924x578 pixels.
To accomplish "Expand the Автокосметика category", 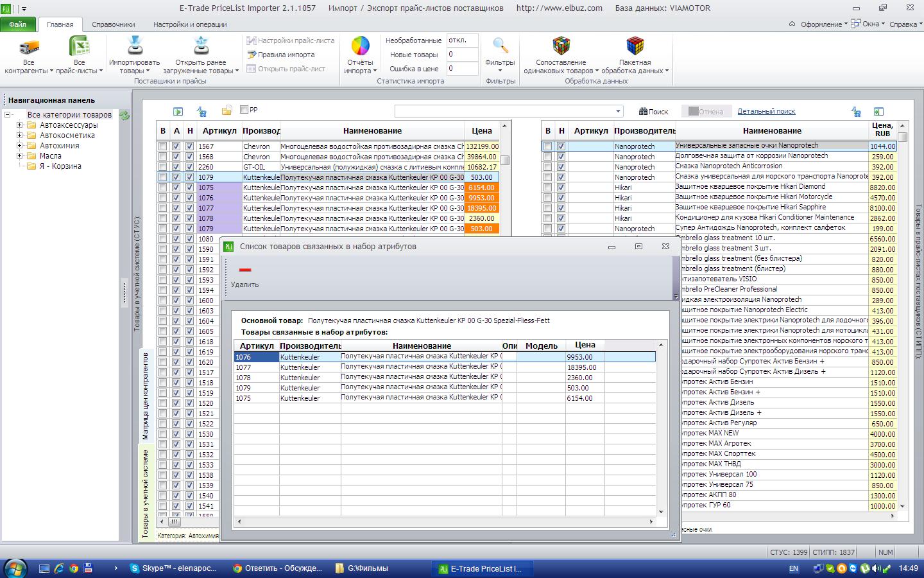I will pyautogui.click(x=20, y=136).
